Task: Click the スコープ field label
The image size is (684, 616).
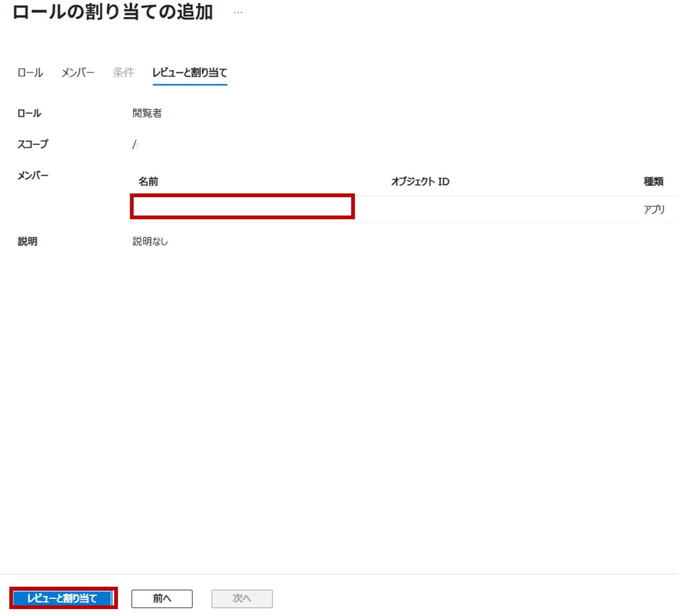Action: tap(33, 144)
